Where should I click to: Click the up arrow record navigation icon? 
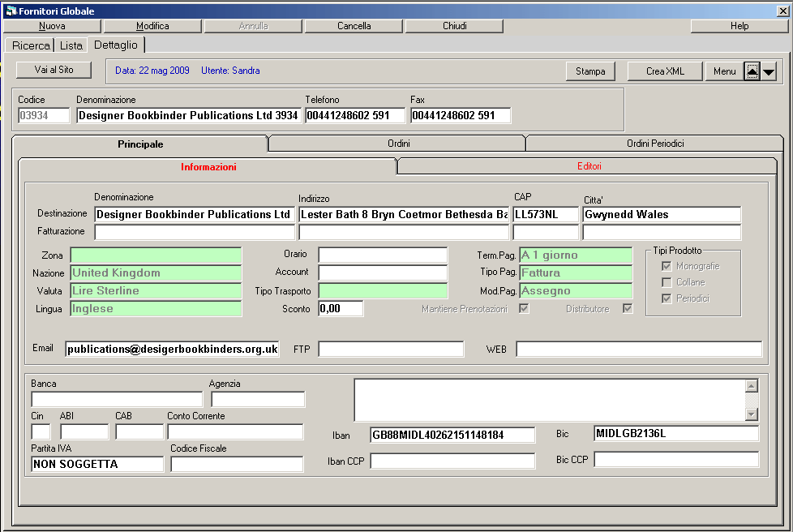pos(752,71)
